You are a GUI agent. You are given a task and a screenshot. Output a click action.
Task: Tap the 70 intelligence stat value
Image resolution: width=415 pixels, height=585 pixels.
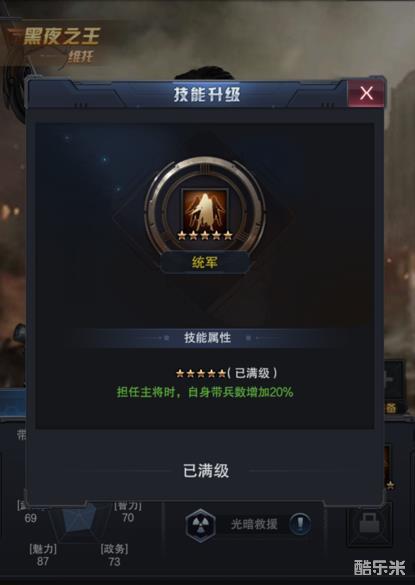(128, 517)
